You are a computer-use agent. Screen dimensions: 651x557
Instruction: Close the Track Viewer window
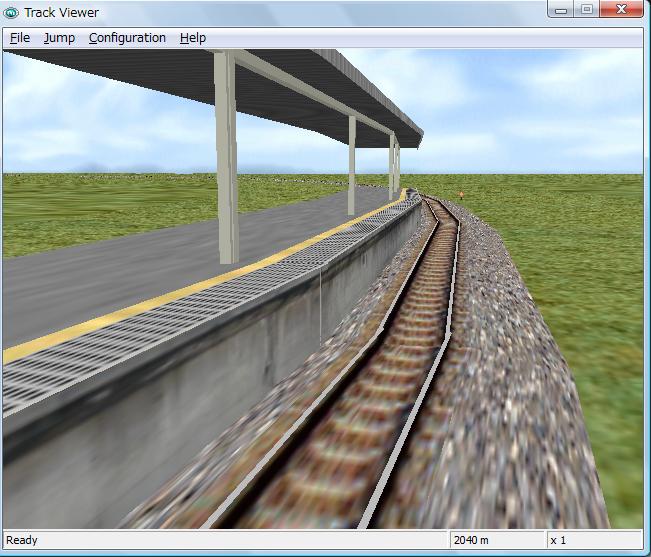pos(623,10)
